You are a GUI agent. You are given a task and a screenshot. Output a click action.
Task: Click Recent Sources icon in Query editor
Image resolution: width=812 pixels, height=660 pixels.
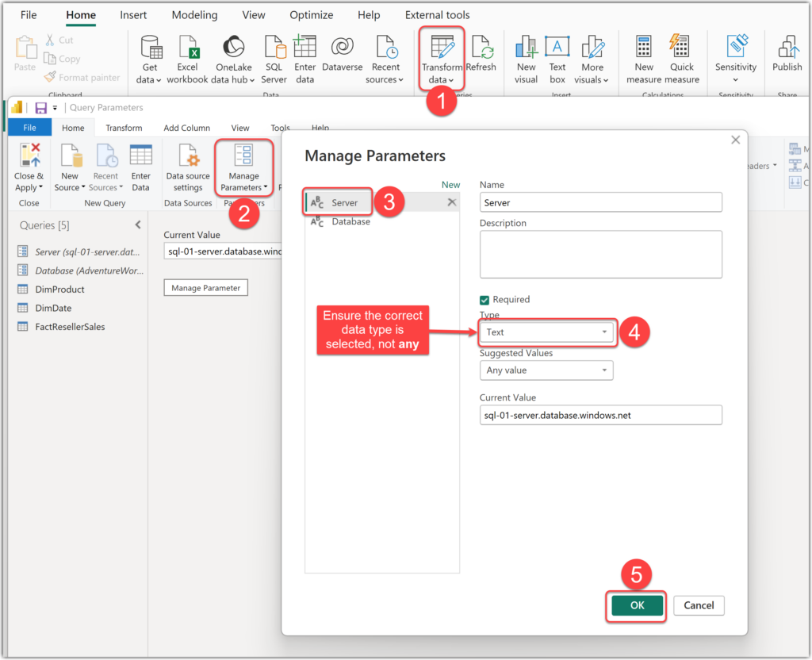[106, 156]
